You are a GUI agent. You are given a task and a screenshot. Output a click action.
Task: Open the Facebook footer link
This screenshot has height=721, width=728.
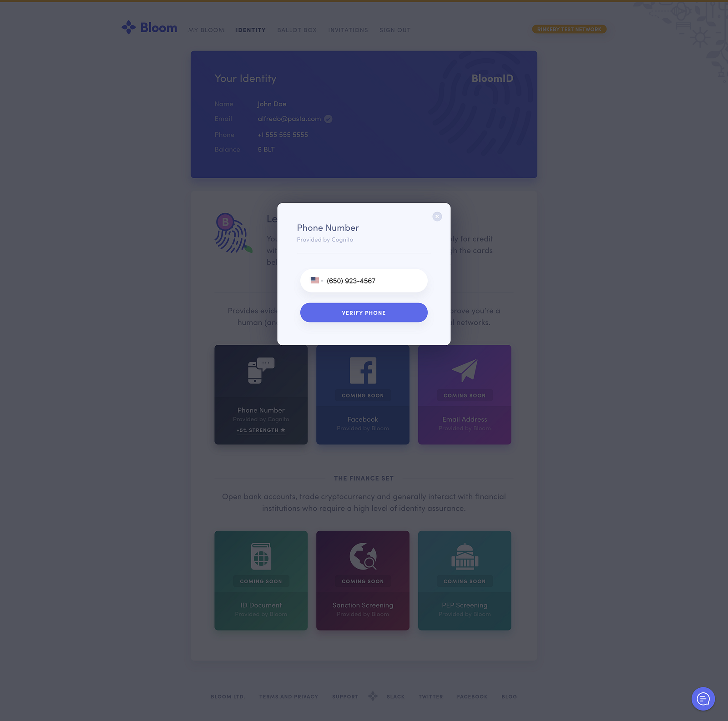[x=472, y=697]
